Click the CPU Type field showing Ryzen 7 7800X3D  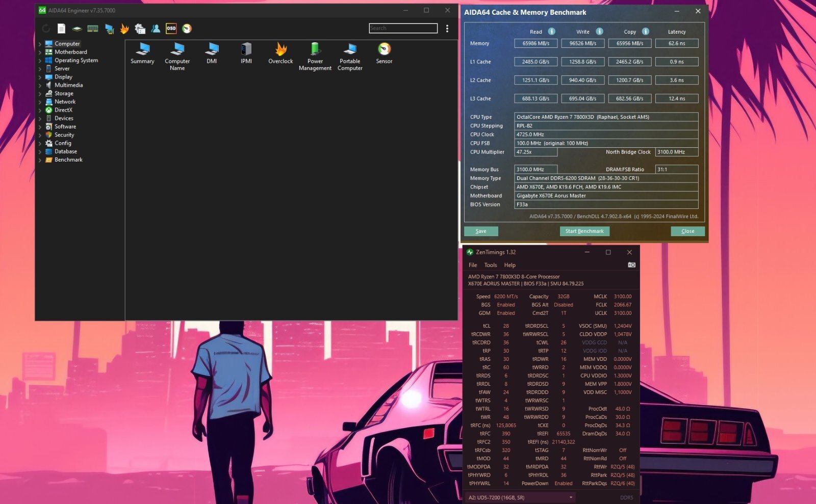click(606, 117)
